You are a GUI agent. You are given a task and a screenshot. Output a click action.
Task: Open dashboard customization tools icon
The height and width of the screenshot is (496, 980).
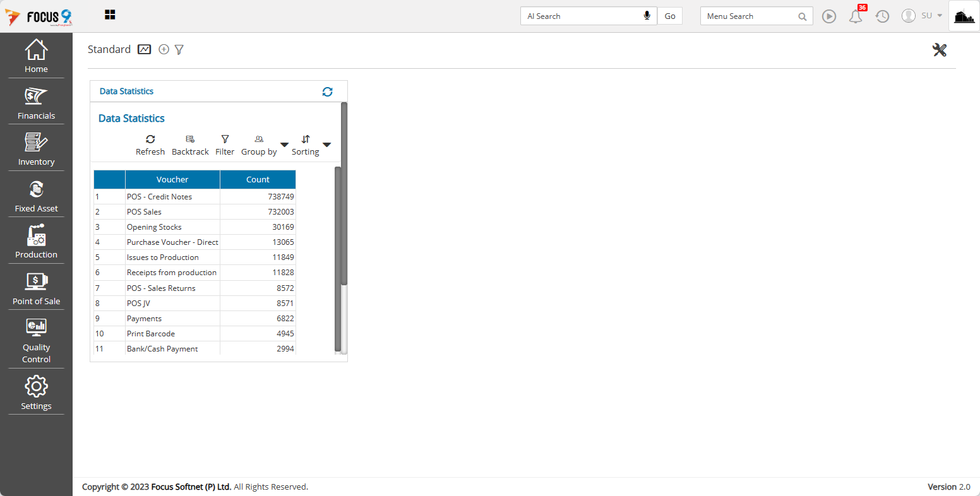click(940, 50)
